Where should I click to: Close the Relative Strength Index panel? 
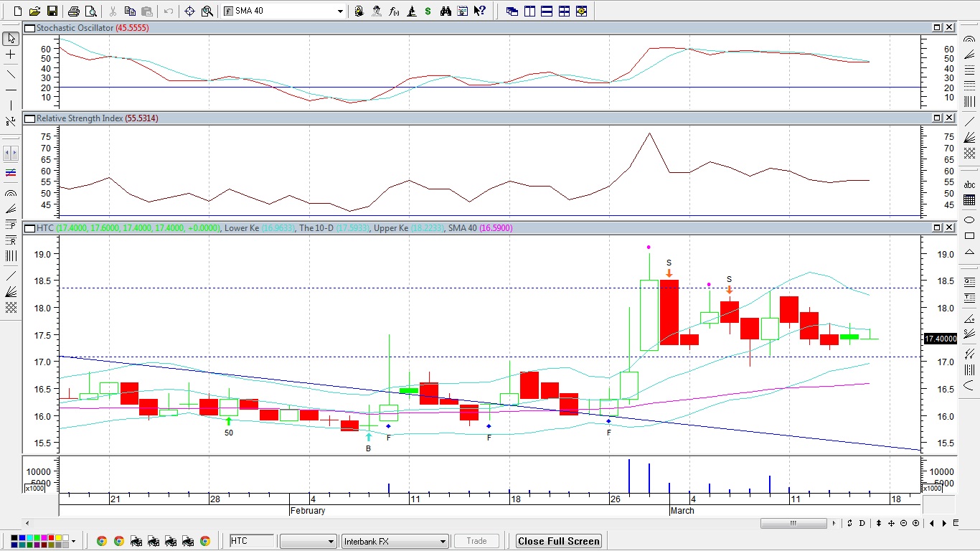click(x=949, y=118)
